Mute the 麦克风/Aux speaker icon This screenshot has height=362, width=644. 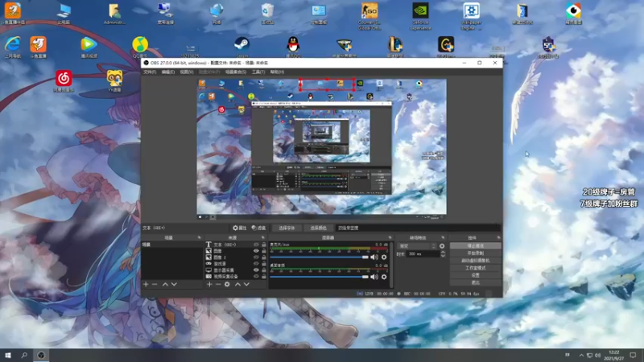click(x=374, y=257)
